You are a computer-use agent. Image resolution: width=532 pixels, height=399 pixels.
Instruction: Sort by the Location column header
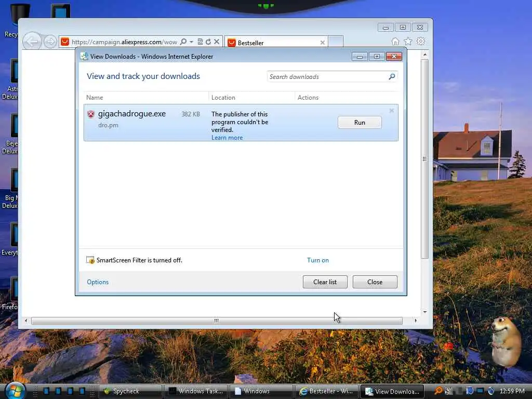[x=223, y=97]
